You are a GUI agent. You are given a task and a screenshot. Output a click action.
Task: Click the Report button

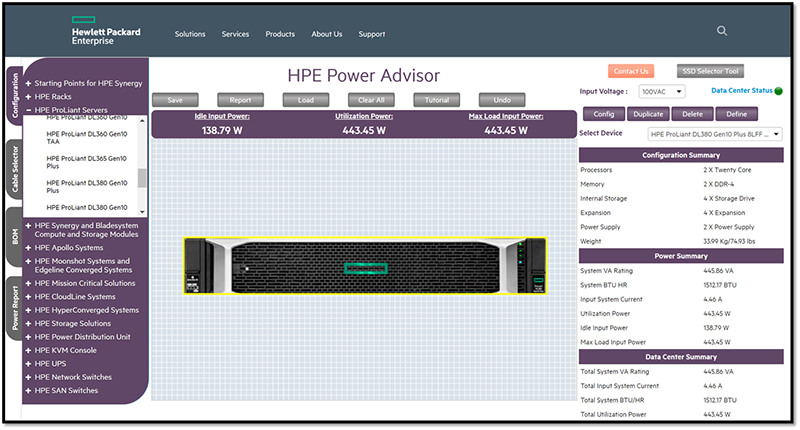pos(240,100)
